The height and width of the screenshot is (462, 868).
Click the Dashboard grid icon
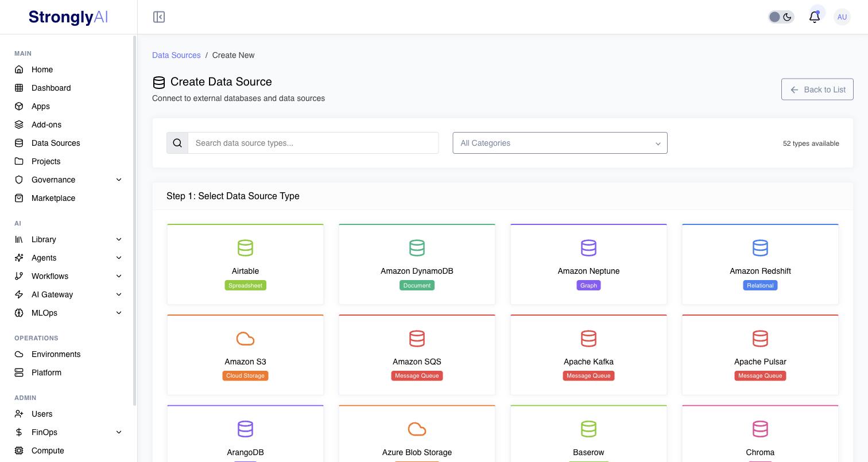coord(19,88)
